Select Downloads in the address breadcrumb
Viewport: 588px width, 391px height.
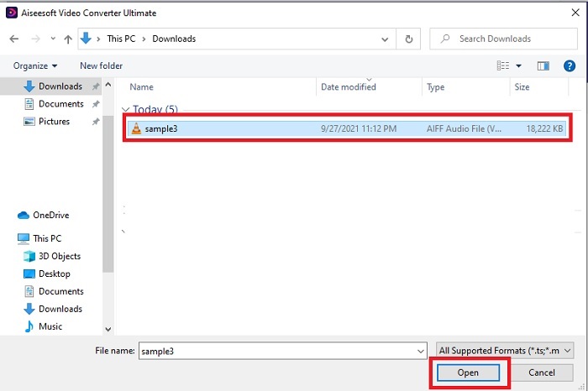coord(174,39)
